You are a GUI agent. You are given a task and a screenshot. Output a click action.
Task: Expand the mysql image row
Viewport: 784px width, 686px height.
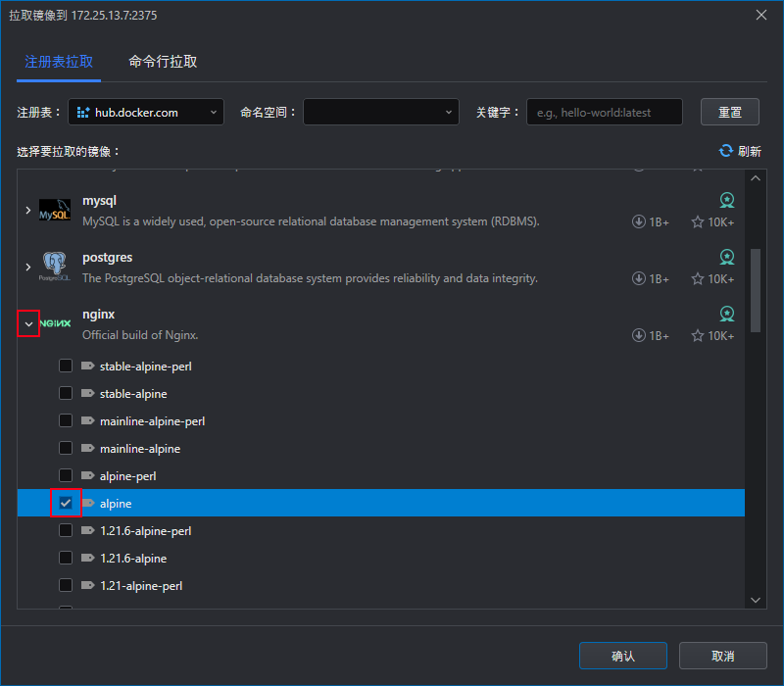28,211
